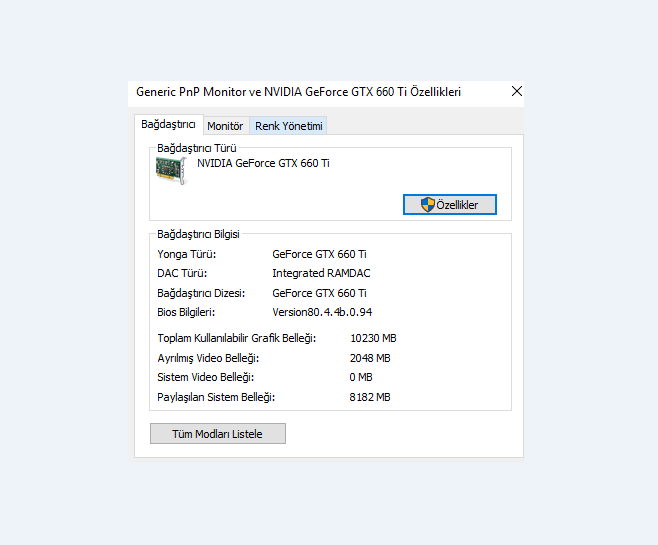Click the 'Version80.4.4b.0.94' BIOS value
Screen dimensions: 658x545
click(x=322, y=312)
